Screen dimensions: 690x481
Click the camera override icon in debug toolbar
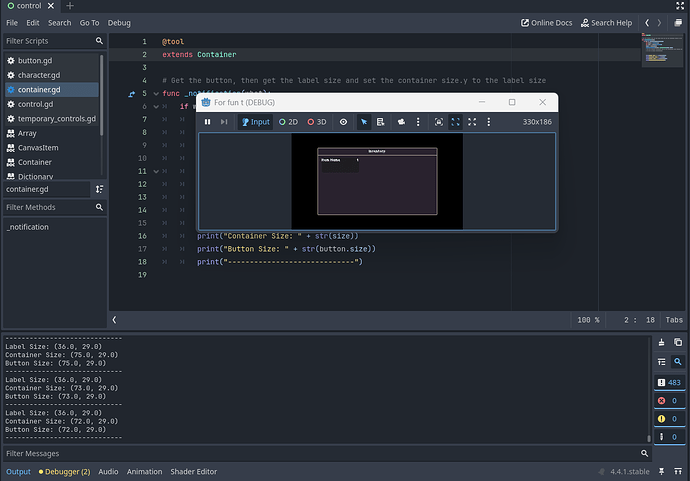click(x=400, y=122)
